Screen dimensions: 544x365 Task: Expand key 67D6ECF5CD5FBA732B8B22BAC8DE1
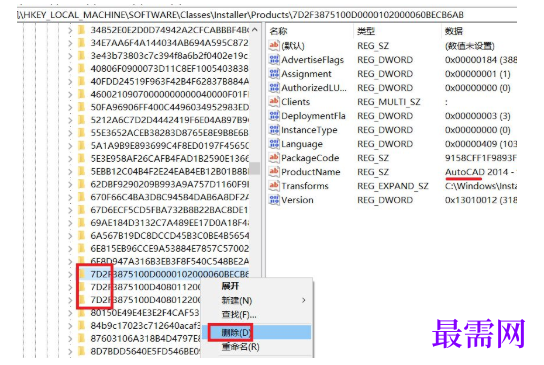pyautogui.click(x=70, y=210)
